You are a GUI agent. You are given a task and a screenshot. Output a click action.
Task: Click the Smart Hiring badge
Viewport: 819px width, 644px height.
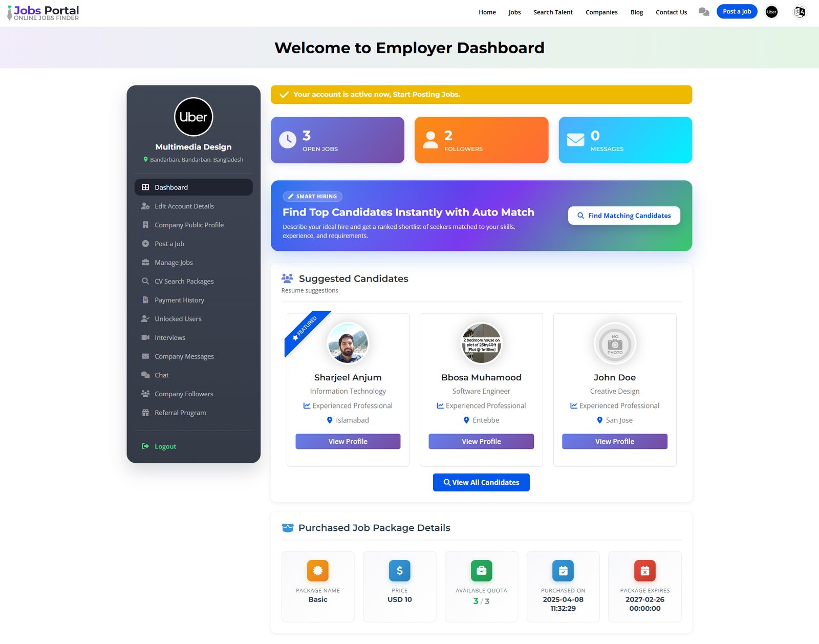[x=312, y=197]
